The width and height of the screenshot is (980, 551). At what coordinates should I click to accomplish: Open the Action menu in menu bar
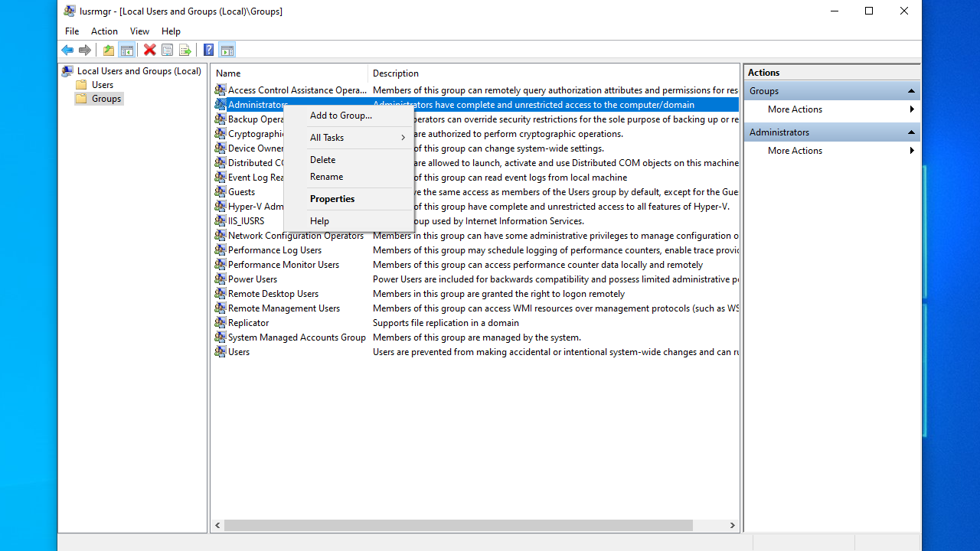(x=104, y=31)
